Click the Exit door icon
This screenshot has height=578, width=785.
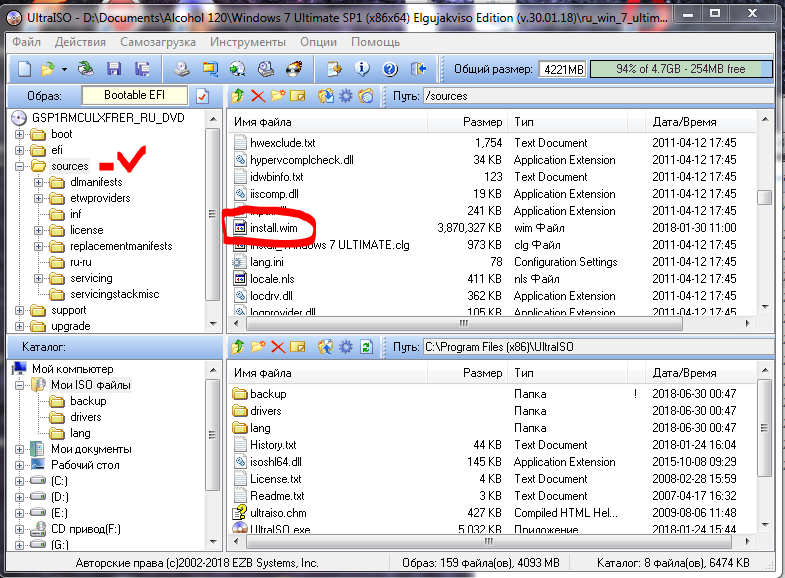click(x=418, y=69)
